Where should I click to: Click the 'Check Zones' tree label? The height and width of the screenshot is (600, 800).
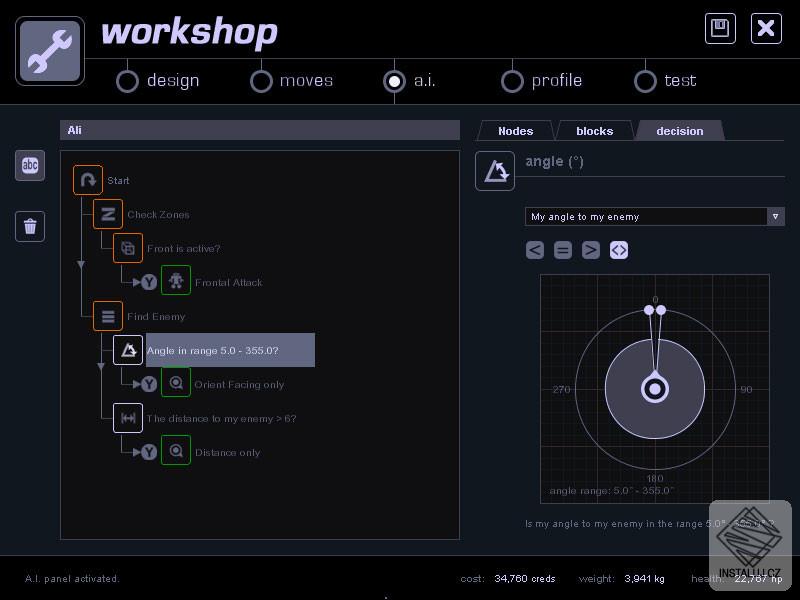158,215
